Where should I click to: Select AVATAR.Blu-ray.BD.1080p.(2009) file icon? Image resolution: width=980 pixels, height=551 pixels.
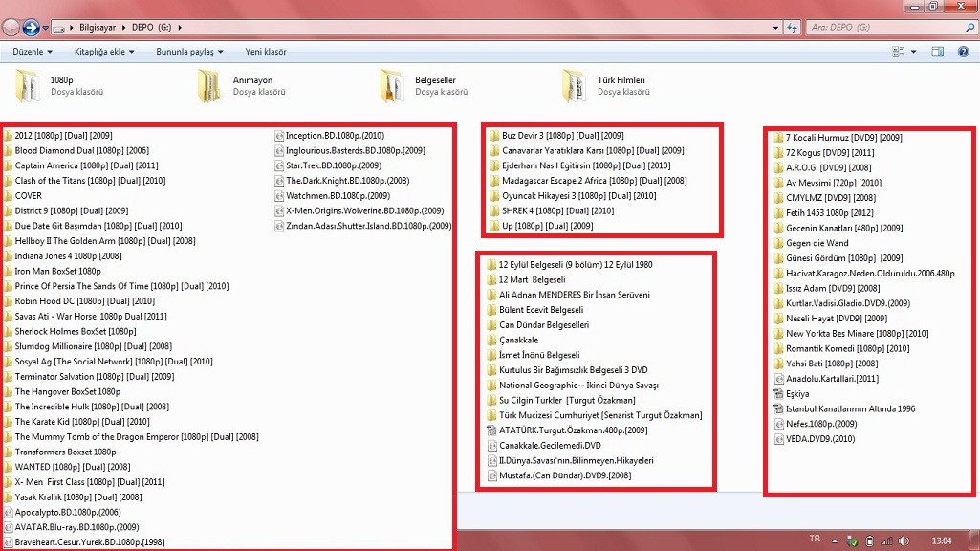8,527
